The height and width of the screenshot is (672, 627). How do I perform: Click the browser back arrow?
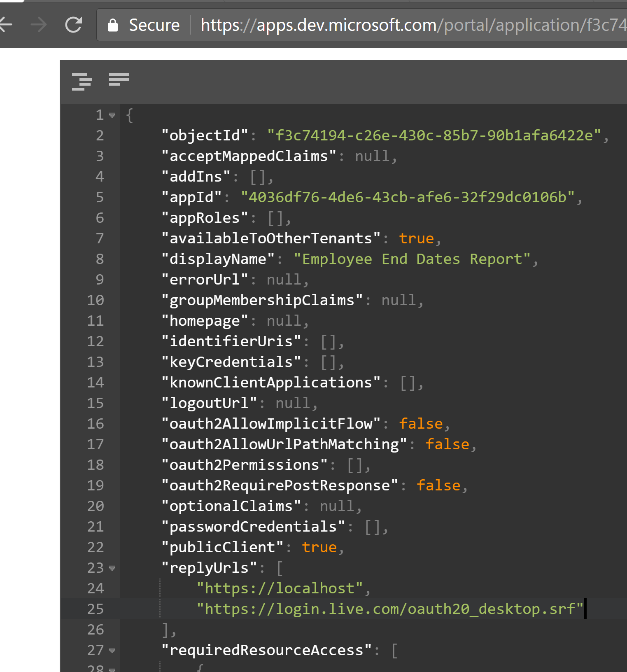tap(6, 25)
